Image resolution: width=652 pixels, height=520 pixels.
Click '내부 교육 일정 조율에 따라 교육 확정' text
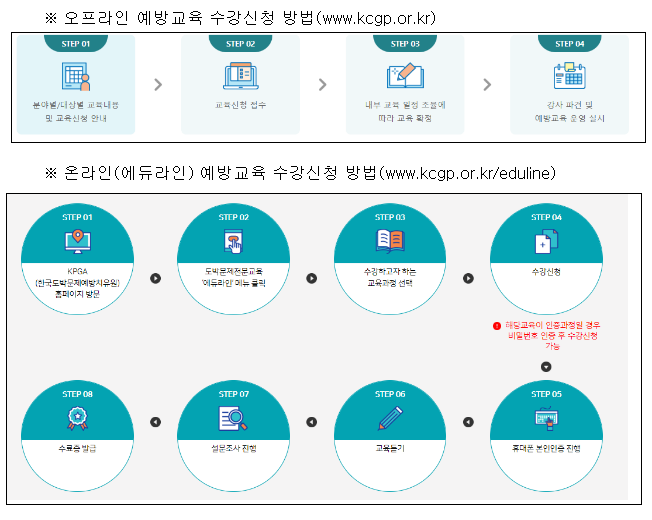(x=405, y=111)
